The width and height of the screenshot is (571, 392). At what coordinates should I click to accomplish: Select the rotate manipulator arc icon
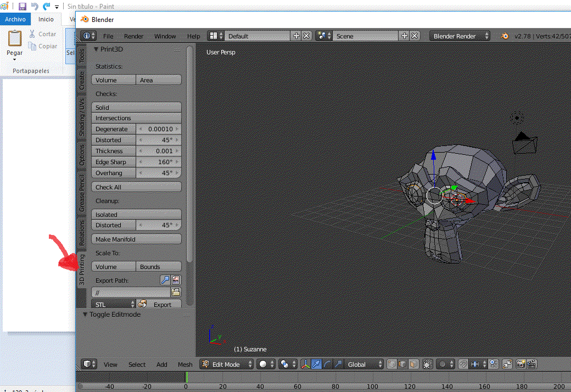coord(328,364)
